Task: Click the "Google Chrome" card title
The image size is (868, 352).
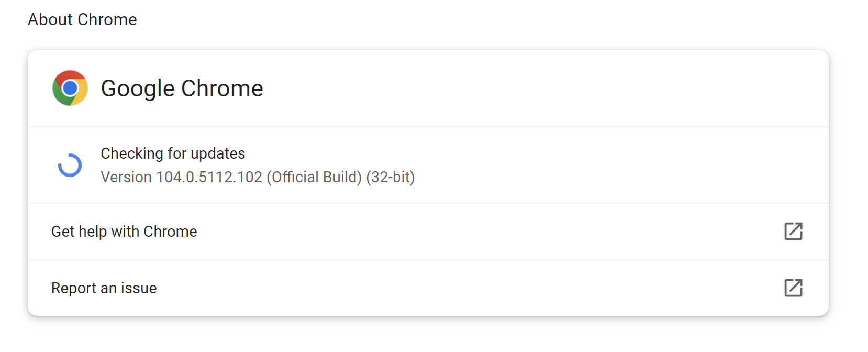Action: (x=182, y=89)
